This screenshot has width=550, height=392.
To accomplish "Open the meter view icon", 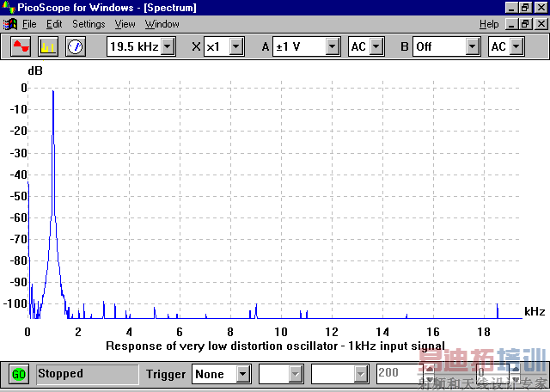I will pos(76,46).
